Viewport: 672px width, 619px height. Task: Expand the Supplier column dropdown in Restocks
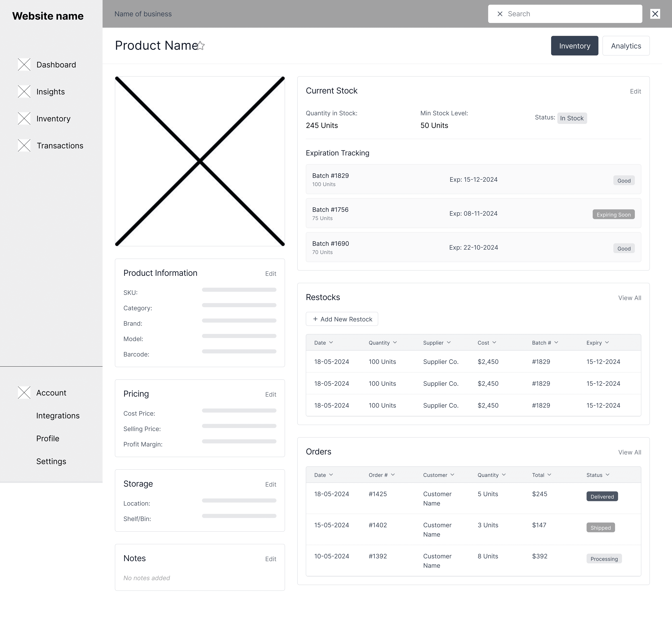449,342
